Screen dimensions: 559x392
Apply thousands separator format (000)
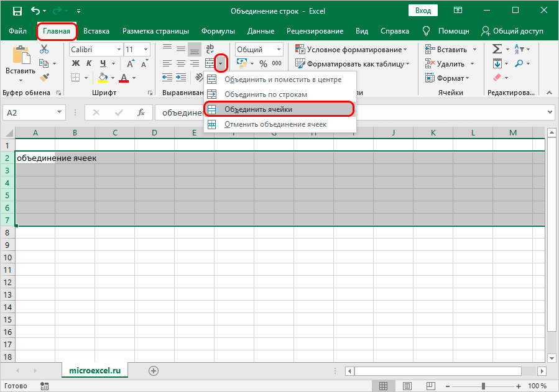click(x=277, y=63)
